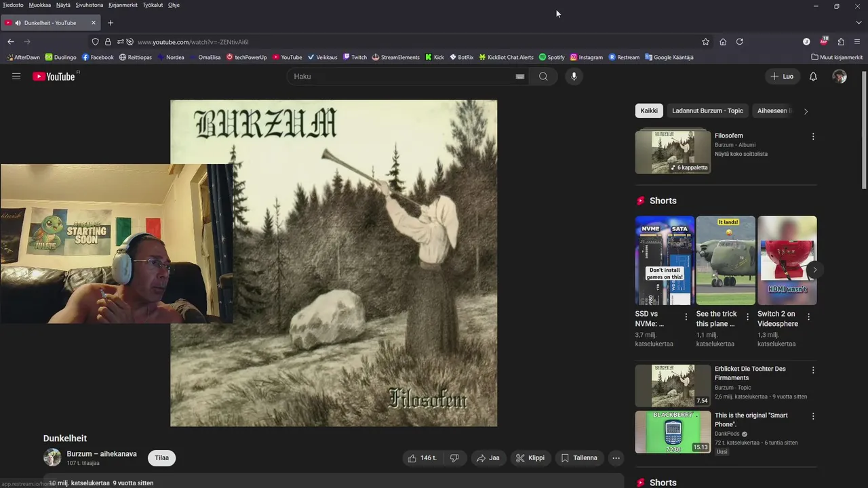
Task: Open the Näytä menu
Action: click(63, 5)
